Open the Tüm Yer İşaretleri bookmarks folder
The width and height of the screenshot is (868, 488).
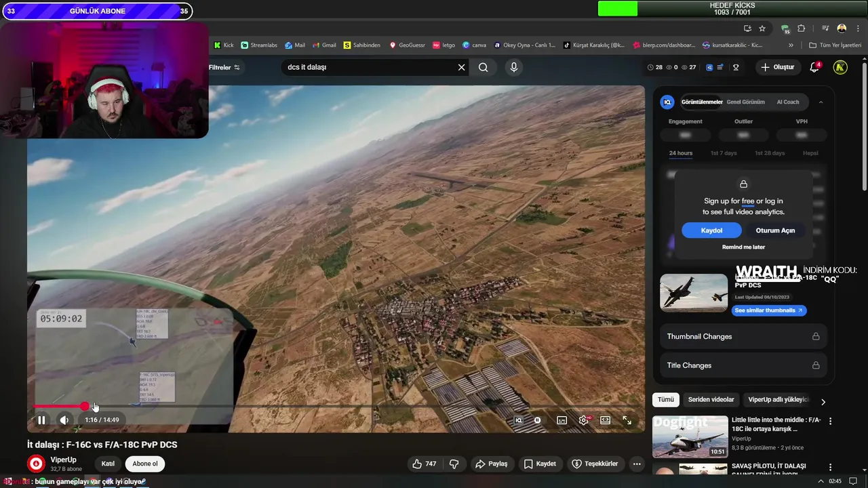point(835,45)
